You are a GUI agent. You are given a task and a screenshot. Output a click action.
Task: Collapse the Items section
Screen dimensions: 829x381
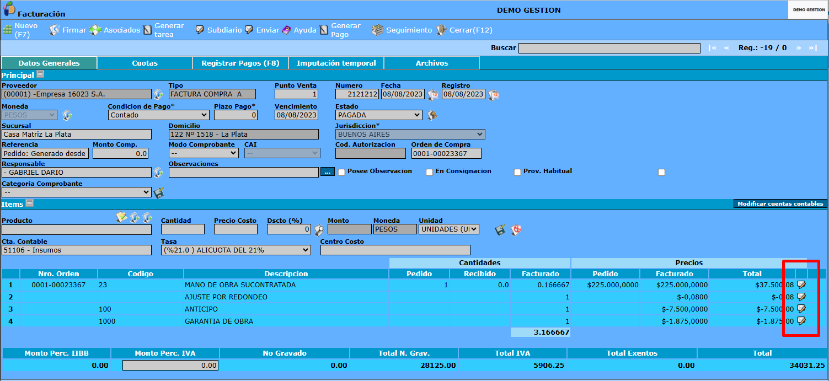pyautogui.click(x=30, y=203)
